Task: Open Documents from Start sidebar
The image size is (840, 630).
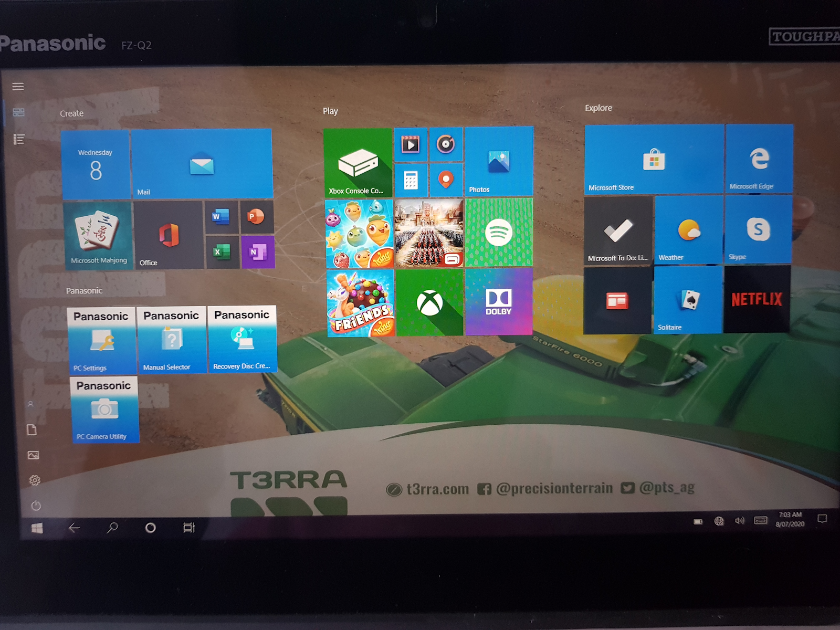Action: pos(32,430)
